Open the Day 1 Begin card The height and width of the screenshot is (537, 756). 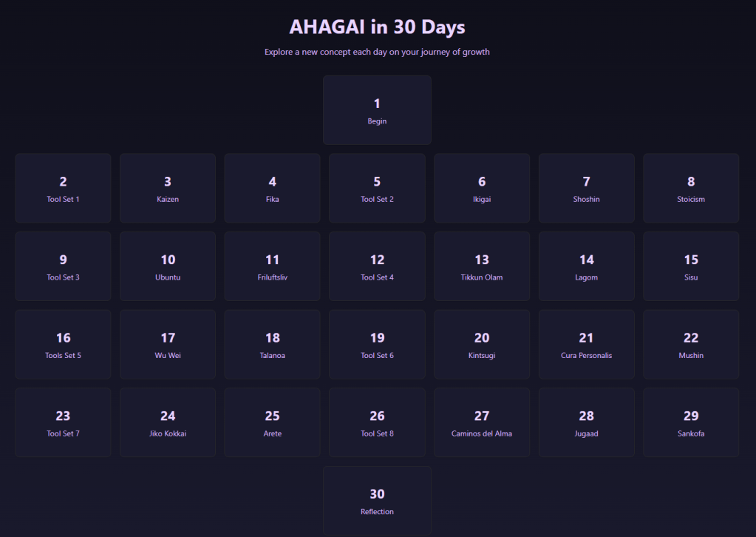click(377, 110)
